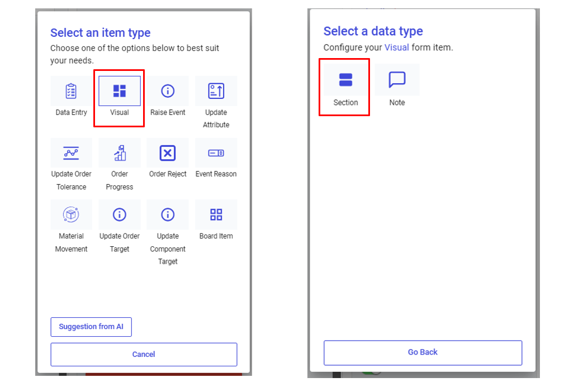Toggle the green switch below the dialog

372,373
